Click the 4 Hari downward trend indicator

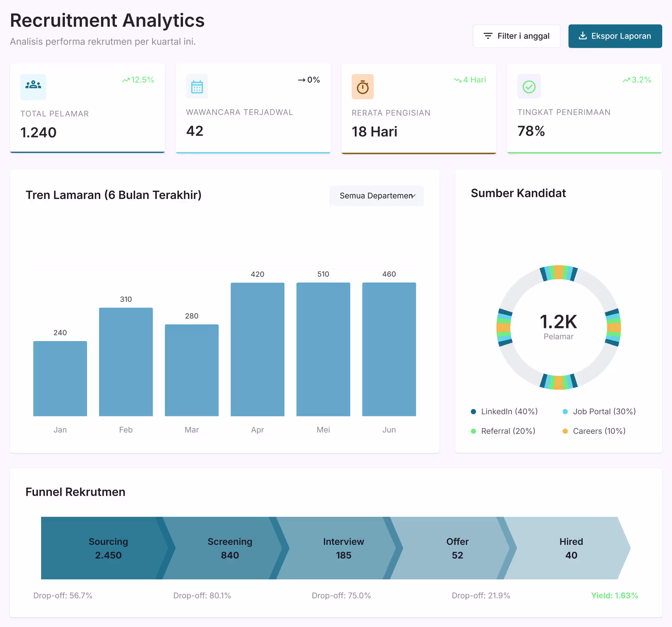(x=469, y=80)
